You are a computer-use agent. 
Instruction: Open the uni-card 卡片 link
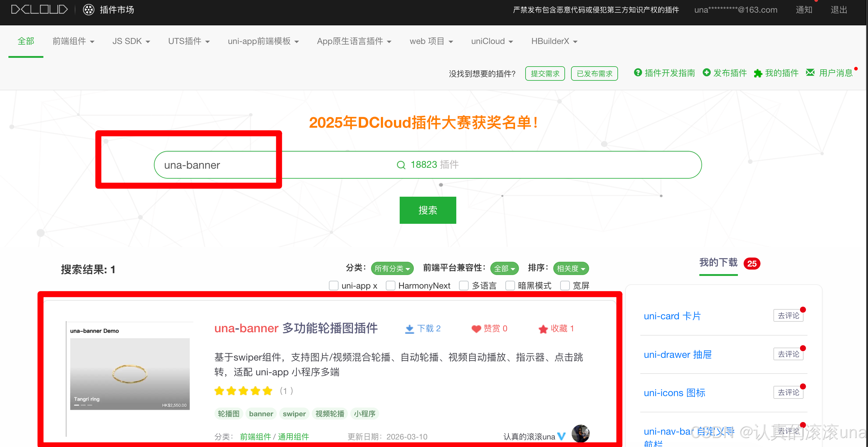coord(672,316)
